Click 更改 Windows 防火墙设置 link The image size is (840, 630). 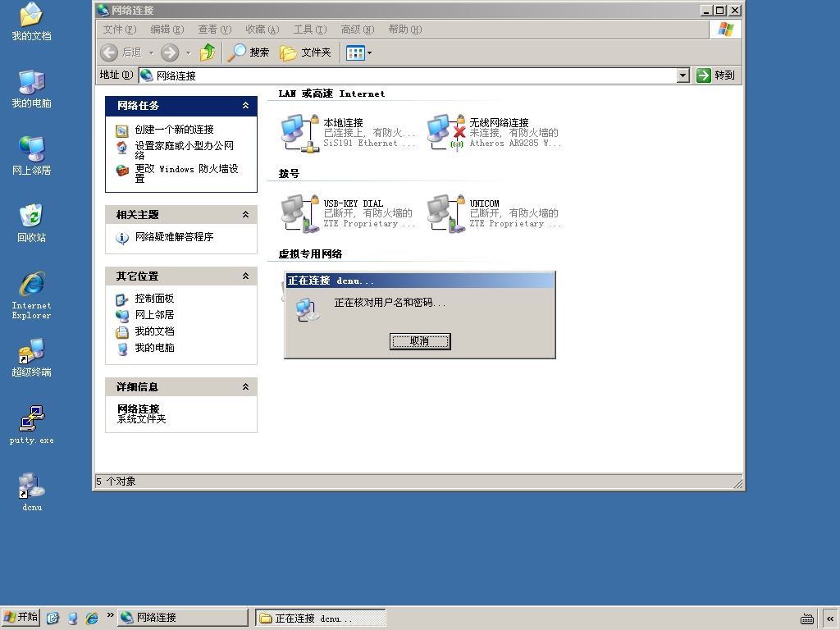(x=186, y=173)
